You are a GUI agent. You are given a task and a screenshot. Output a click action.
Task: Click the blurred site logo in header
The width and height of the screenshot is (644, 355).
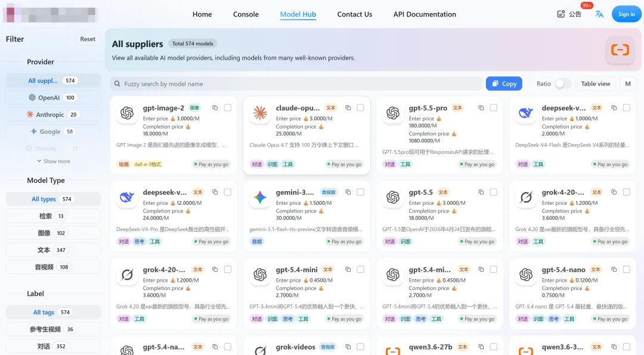50,14
